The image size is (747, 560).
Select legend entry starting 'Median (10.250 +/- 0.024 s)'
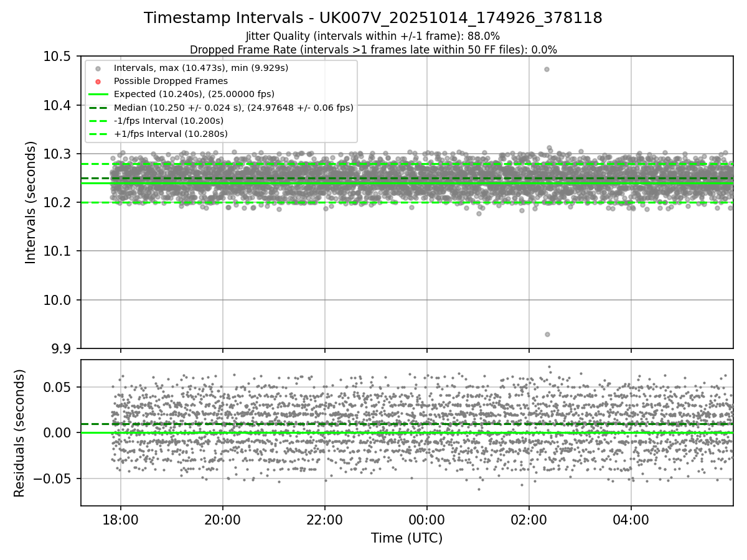point(233,108)
